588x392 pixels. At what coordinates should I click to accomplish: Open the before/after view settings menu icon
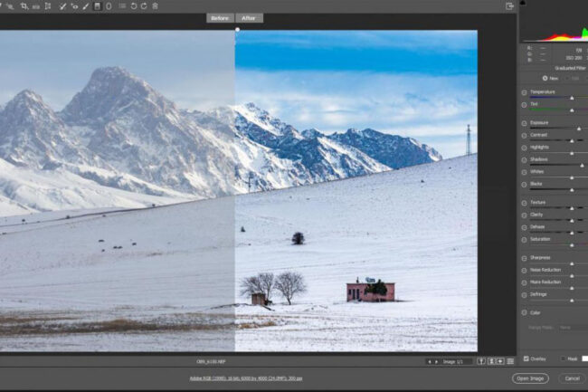510,361
